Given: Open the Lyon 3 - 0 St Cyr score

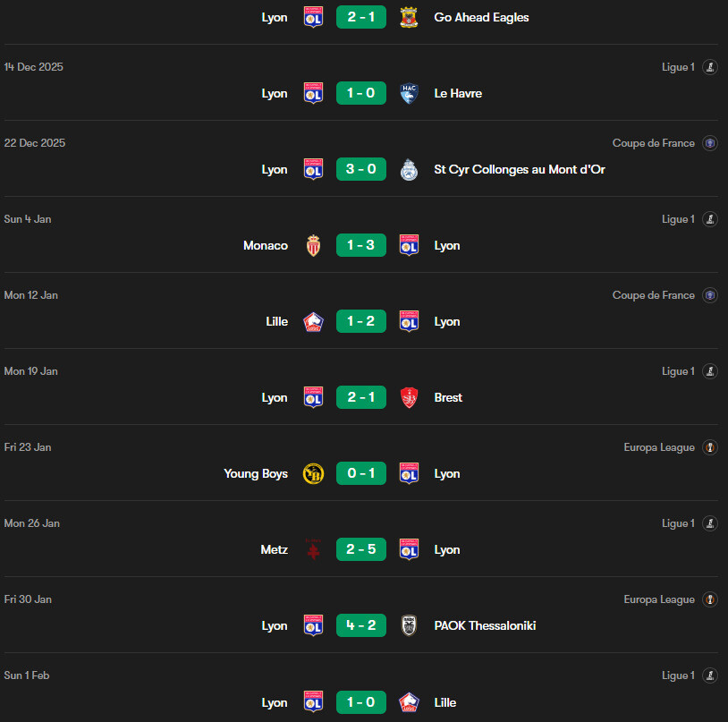Looking at the screenshot, I should click(x=361, y=169).
